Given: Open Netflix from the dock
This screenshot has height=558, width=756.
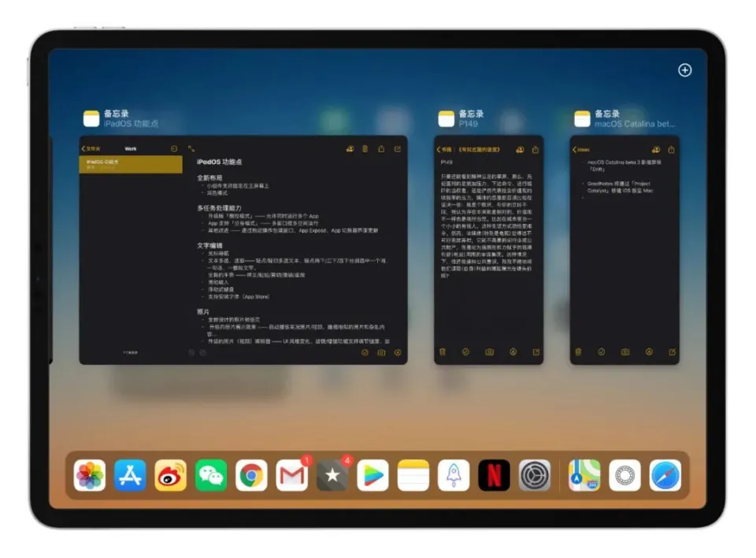Looking at the screenshot, I should click(x=495, y=475).
